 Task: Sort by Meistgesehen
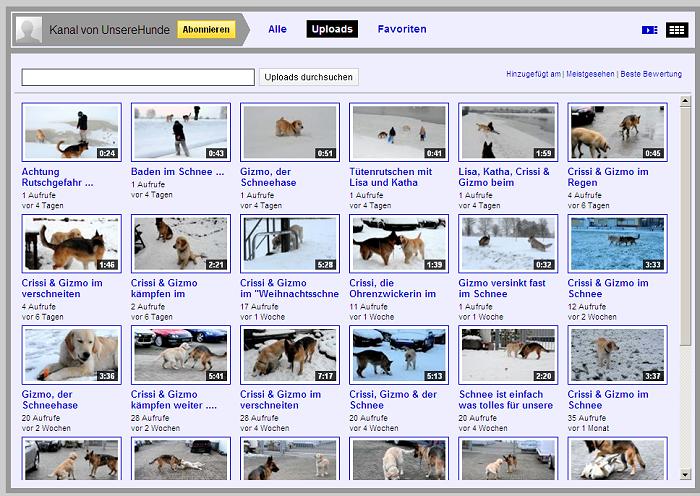[590, 74]
